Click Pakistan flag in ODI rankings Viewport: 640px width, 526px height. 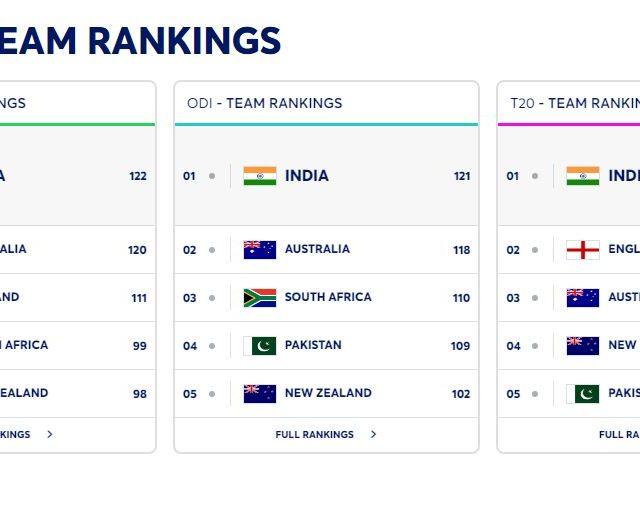(x=260, y=345)
